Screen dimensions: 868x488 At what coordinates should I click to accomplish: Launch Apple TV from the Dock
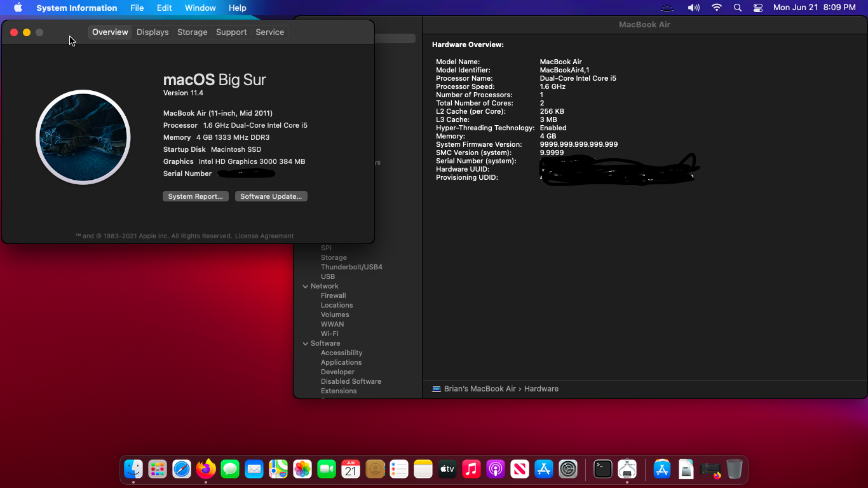click(x=447, y=470)
